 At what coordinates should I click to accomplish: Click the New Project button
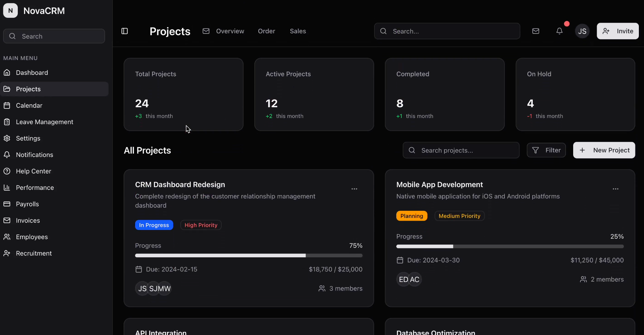click(x=604, y=150)
